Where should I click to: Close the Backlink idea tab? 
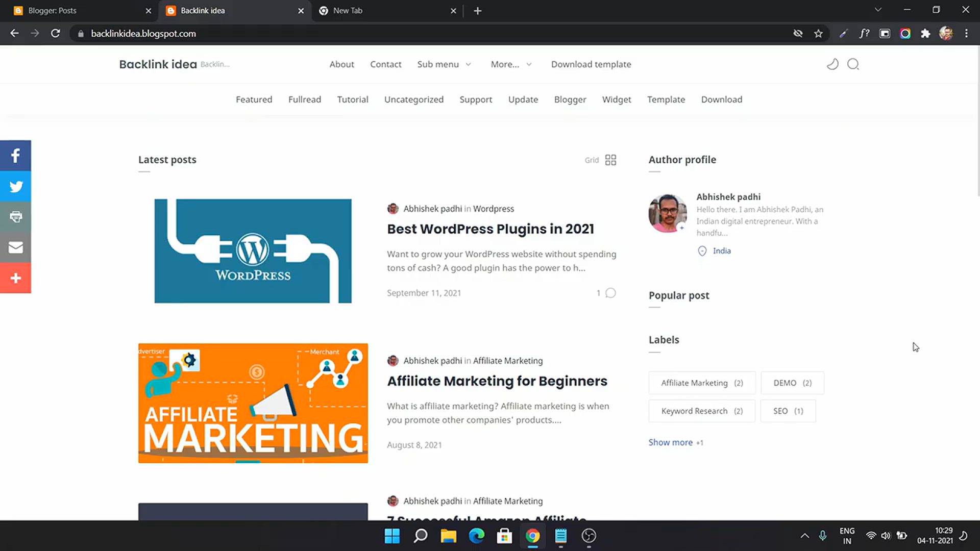coord(301,11)
